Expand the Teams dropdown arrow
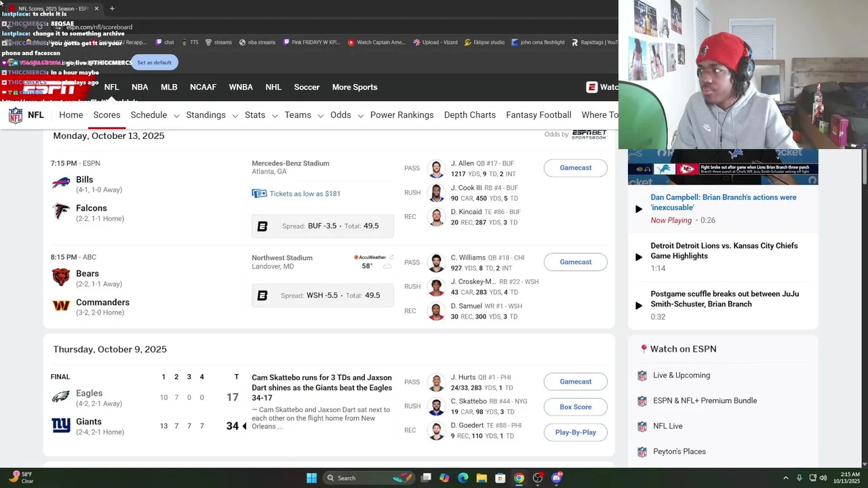868x488 pixels. click(321, 116)
